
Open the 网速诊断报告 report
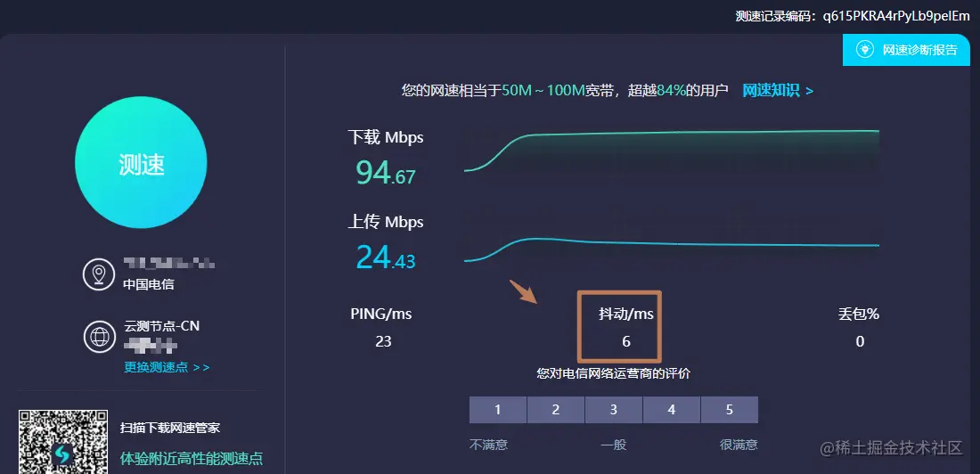(x=906, y=50)
